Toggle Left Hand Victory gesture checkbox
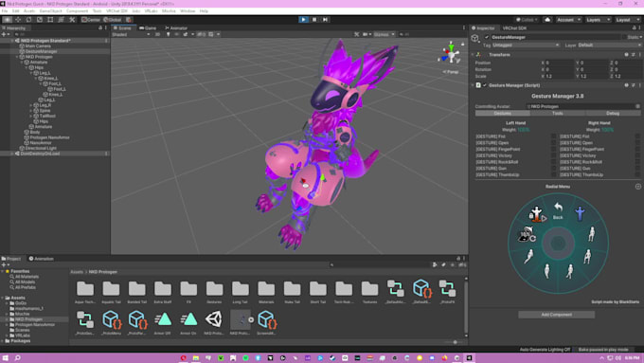The height and width of the screenshot is (363, 644). [553, 155]
